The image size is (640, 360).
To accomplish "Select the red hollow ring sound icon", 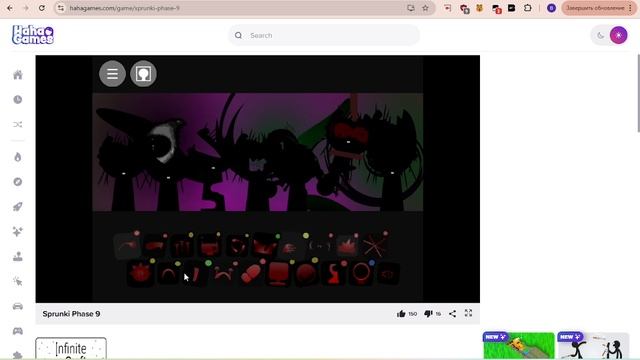I will 361,273.
